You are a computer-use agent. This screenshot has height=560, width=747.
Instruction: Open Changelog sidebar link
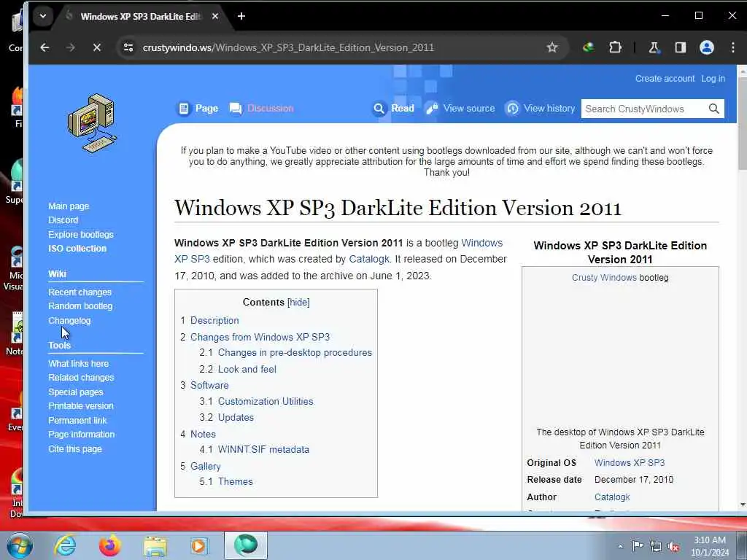click(x=69, y=321)
